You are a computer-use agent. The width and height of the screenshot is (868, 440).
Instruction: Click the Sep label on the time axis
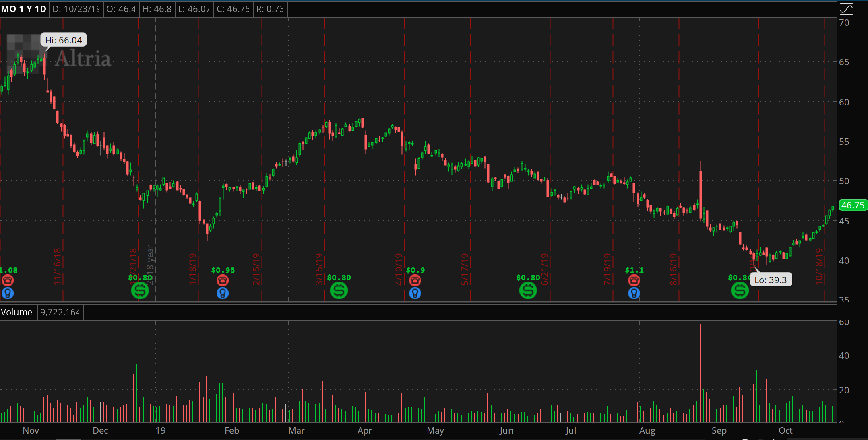[719, 430]
